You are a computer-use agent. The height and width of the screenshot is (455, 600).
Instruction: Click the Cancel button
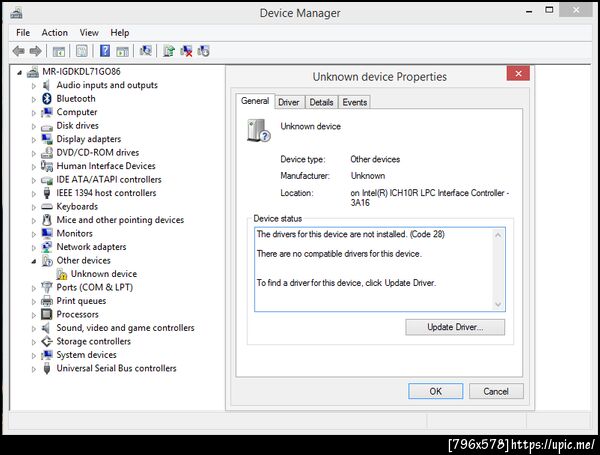tap(496, 391)
